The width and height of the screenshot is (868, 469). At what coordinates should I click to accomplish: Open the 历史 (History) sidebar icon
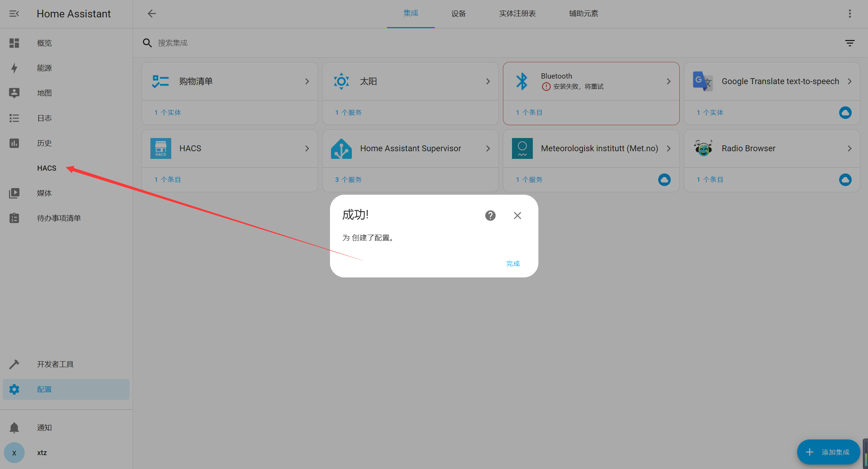coord(14,143)
